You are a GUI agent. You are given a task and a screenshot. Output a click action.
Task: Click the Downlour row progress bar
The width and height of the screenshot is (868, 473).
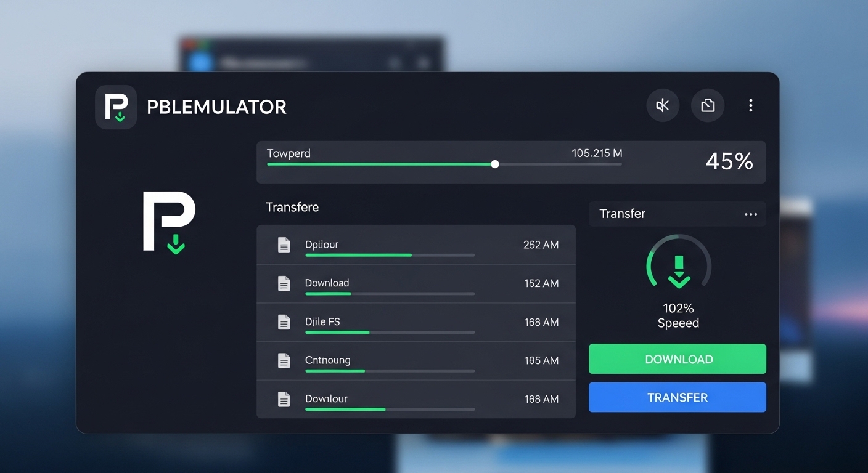click(390, 410)
